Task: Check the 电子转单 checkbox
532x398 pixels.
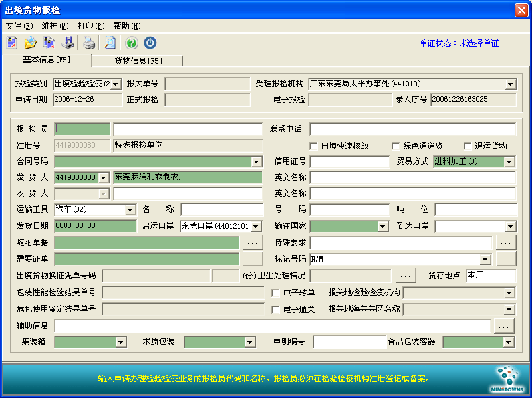Action: [x=276, y=293]
